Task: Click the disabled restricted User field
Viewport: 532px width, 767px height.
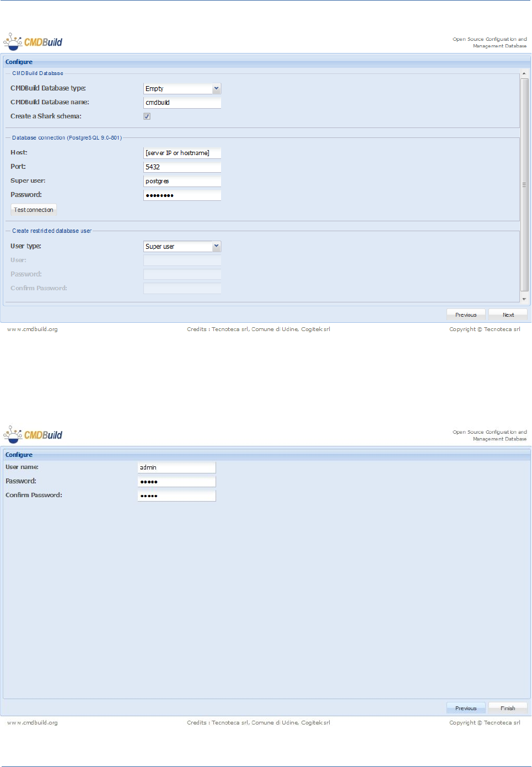Action: pos(182,260)
